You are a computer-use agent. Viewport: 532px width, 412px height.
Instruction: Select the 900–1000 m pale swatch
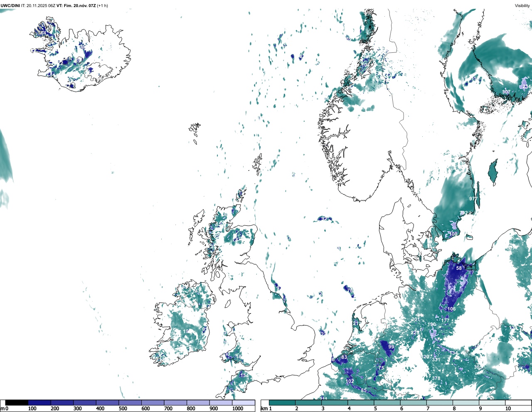[221, 402]
